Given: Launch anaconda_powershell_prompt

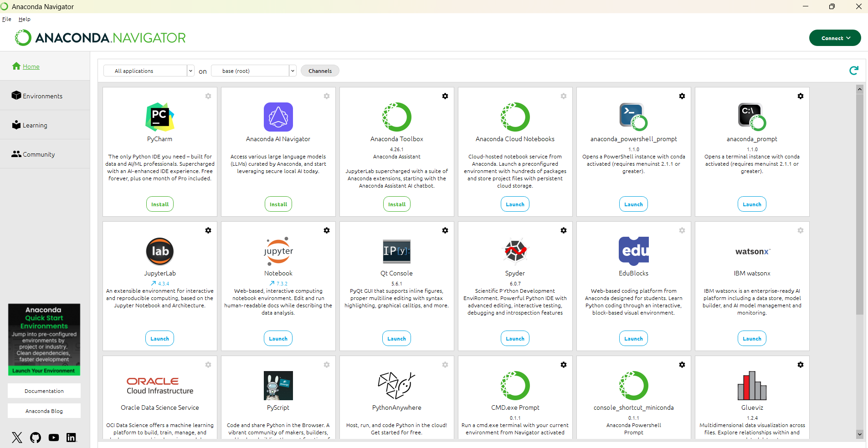Looking at the screenshot, I should [634, 204].
